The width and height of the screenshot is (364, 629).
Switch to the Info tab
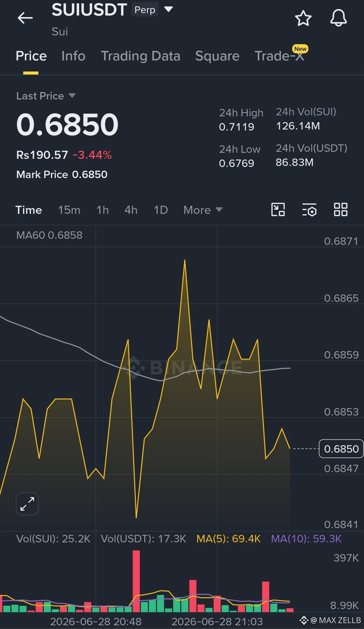(73, 56)
